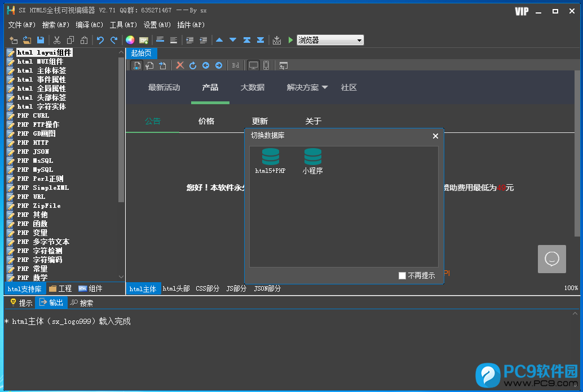Click the green run arrow
Image resolution: width=583 pixels, height=392 pixels.
pos(290,40)
